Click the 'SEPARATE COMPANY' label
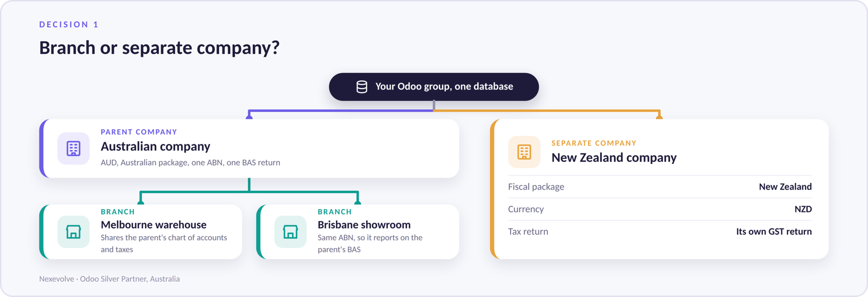The height and width of the screenshot is (297, 868). [594, 143]
